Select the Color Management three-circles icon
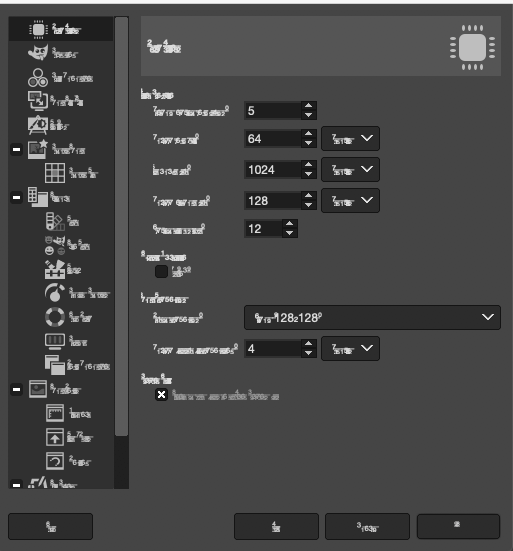Screen dimensions: 513x551 [38, 78]
